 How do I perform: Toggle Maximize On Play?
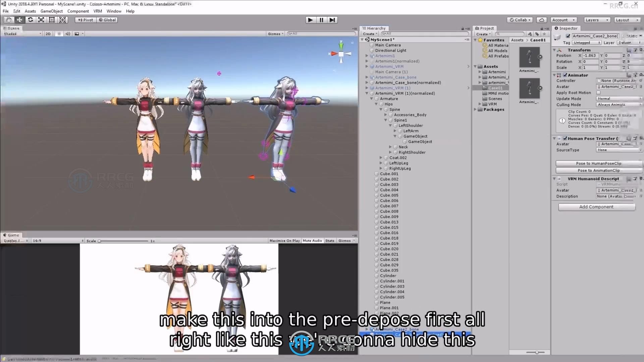[284, 241]
